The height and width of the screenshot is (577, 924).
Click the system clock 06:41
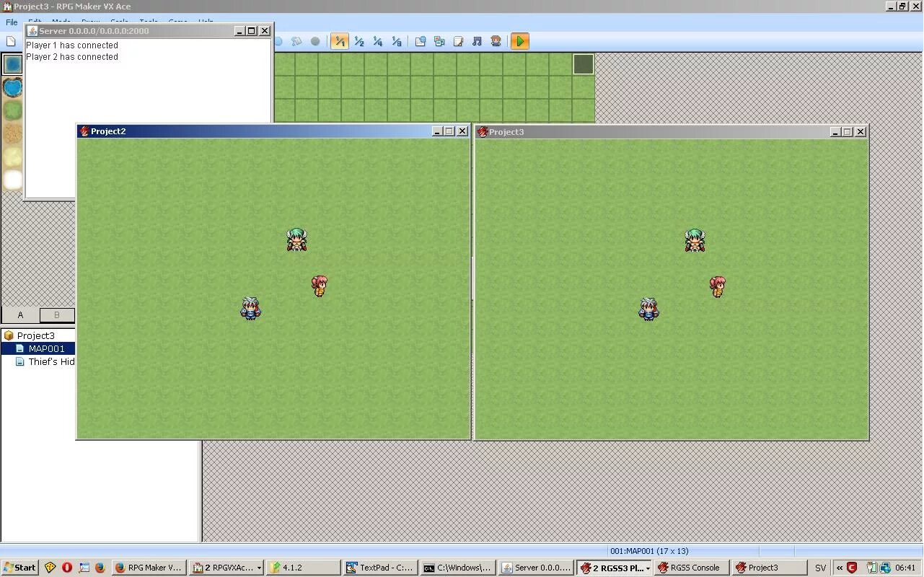[x=905, y=568]
